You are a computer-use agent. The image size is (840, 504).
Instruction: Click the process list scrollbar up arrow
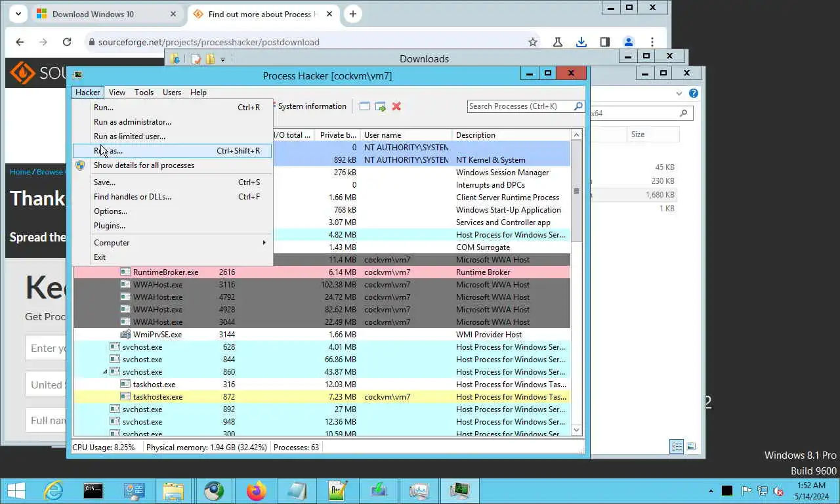click(x=577, y=135)
